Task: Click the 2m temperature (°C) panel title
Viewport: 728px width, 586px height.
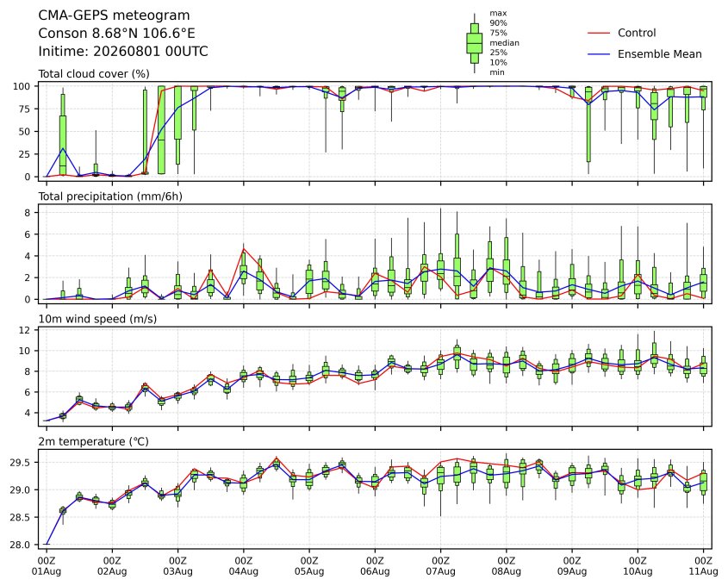Action: point(93,441)
